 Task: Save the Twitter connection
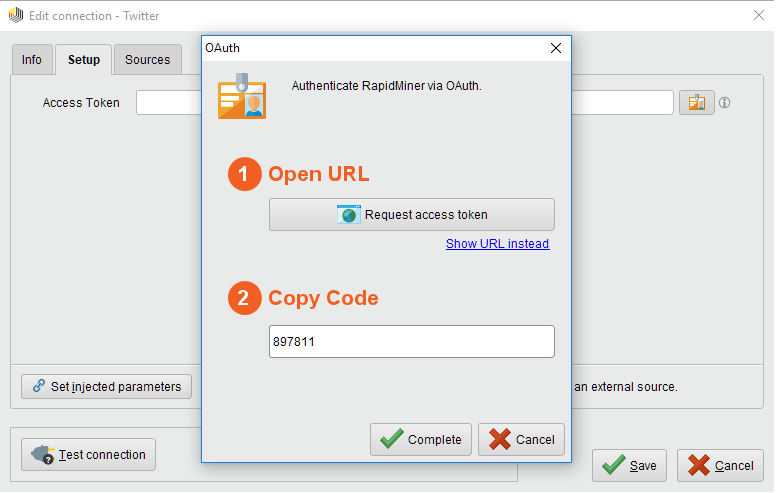click(629, 465)
